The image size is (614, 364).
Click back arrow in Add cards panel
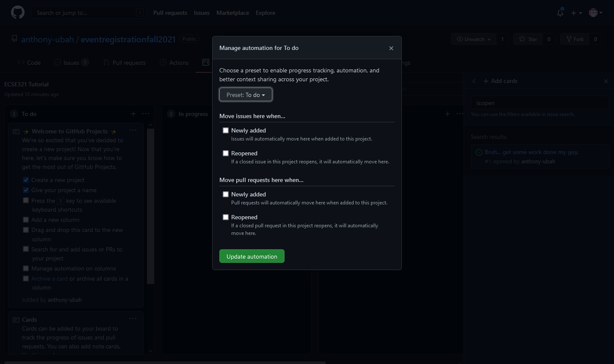(x=474, y=81)
